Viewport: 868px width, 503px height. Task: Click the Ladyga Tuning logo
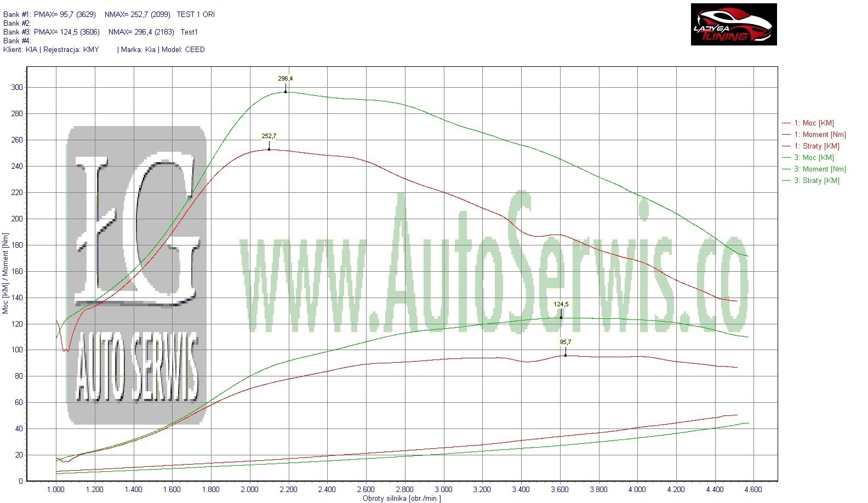(733, 25)
